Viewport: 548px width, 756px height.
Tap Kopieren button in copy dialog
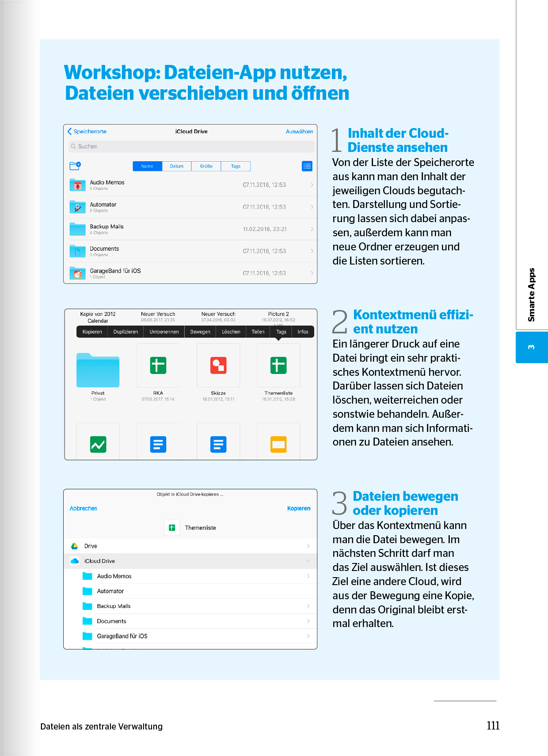pos(299,508)
